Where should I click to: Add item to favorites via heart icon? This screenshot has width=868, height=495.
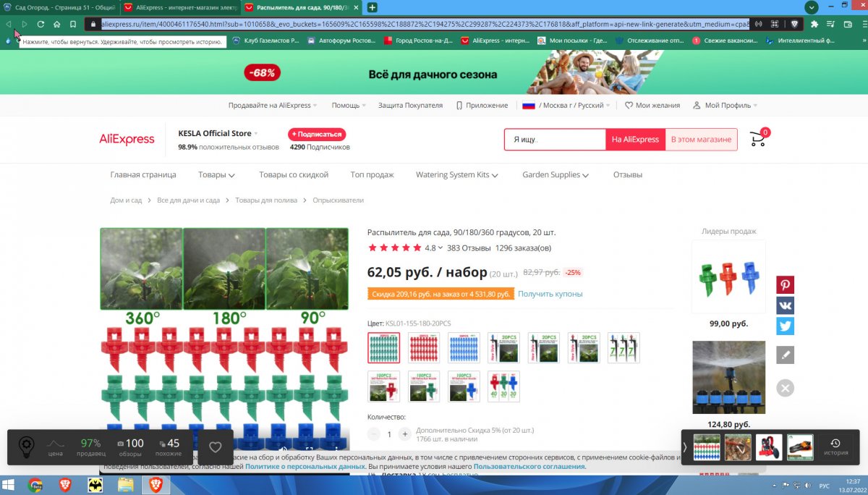click(215, 447)
